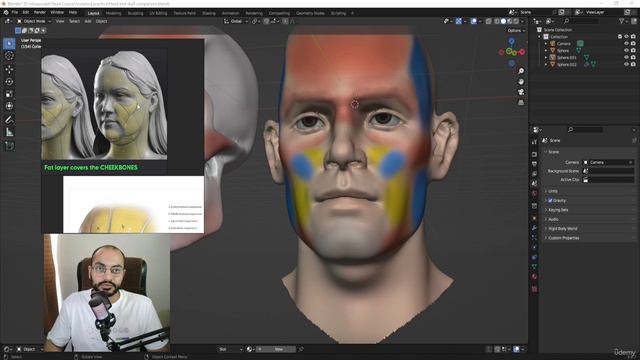
Task: Open the viewport shading options dropdown arrow
Action: (x=522, y=21)
